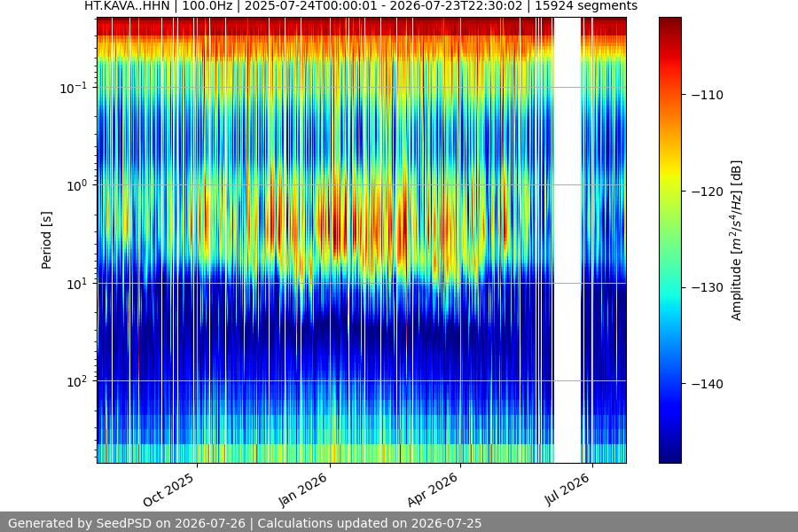
Task: Click the -130 colorbar tick label
Action: click(708, 287)
